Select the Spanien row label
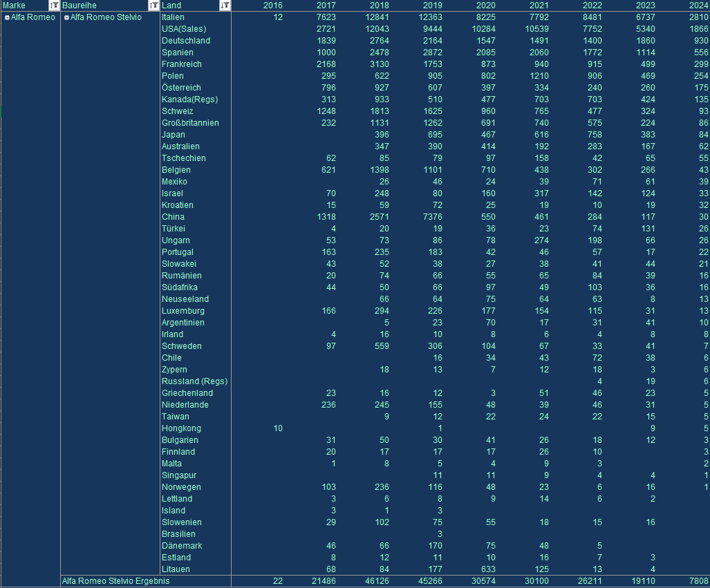Image resolution: width=710 pixels, height=588 pixels. click(178, 53)
